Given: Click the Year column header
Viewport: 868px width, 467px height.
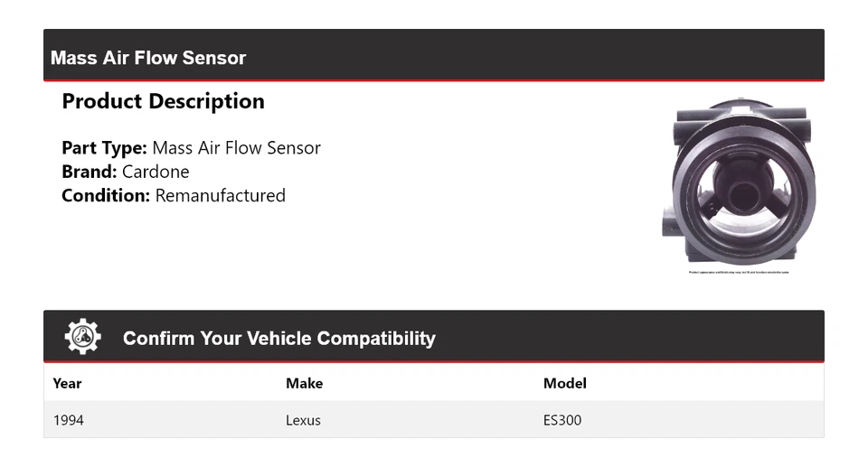Looking at the screenshot, I should coord(67,383).
